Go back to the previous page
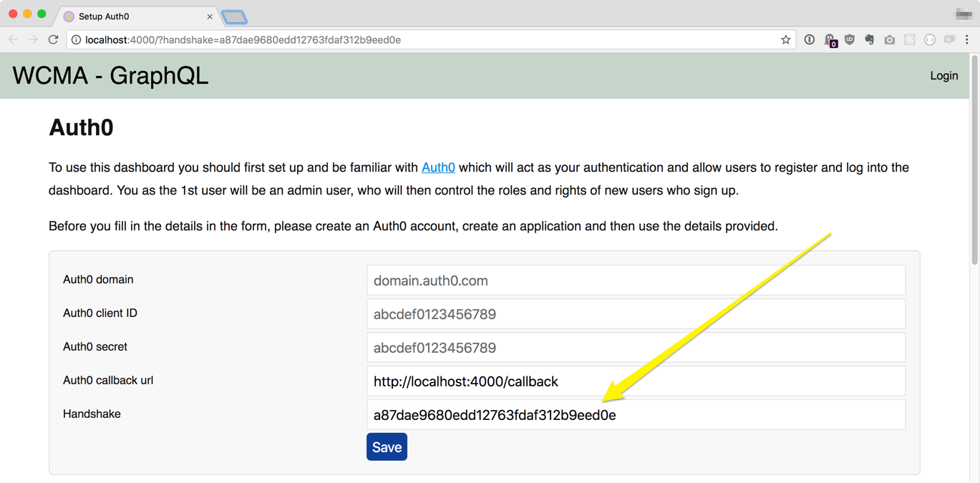This screenshot has height=483, width=980. (13, 40)
